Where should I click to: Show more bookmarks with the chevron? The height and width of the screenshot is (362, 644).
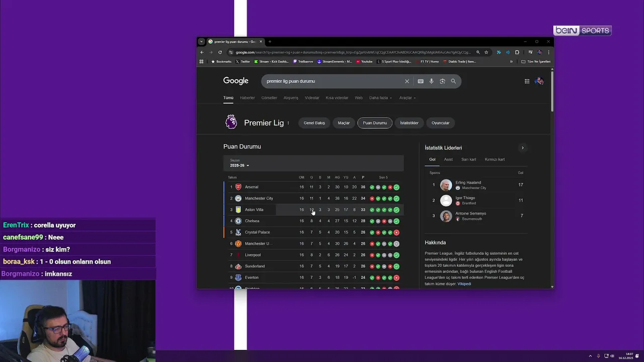(x=511, y=61)
